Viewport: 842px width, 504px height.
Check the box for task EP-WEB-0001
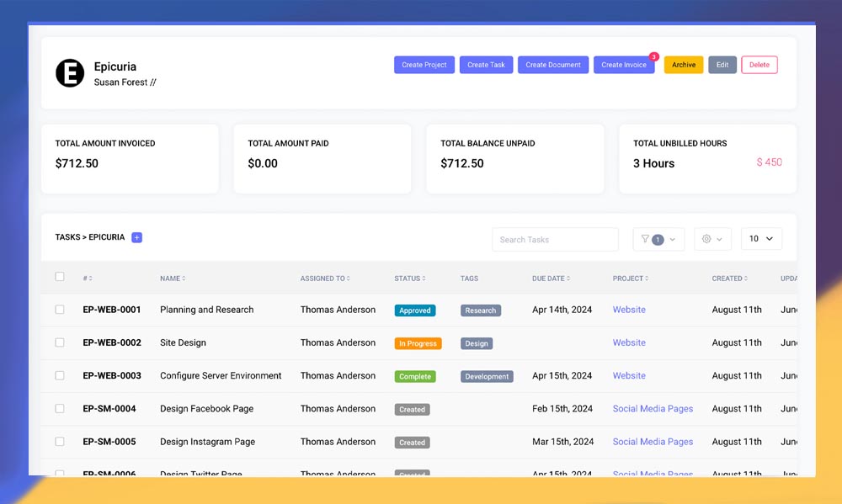pyautogui.click(x=60, y=310)
